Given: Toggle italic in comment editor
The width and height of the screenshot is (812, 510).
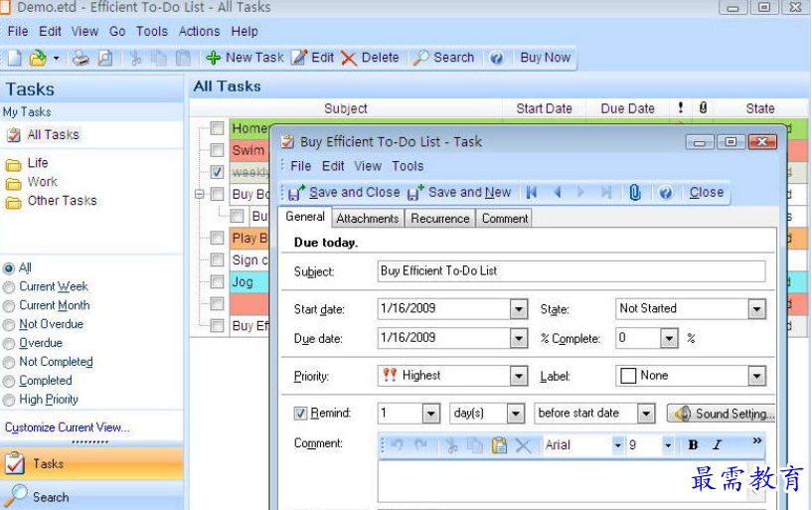Looking at the screenshot, I should pos(718,444).
